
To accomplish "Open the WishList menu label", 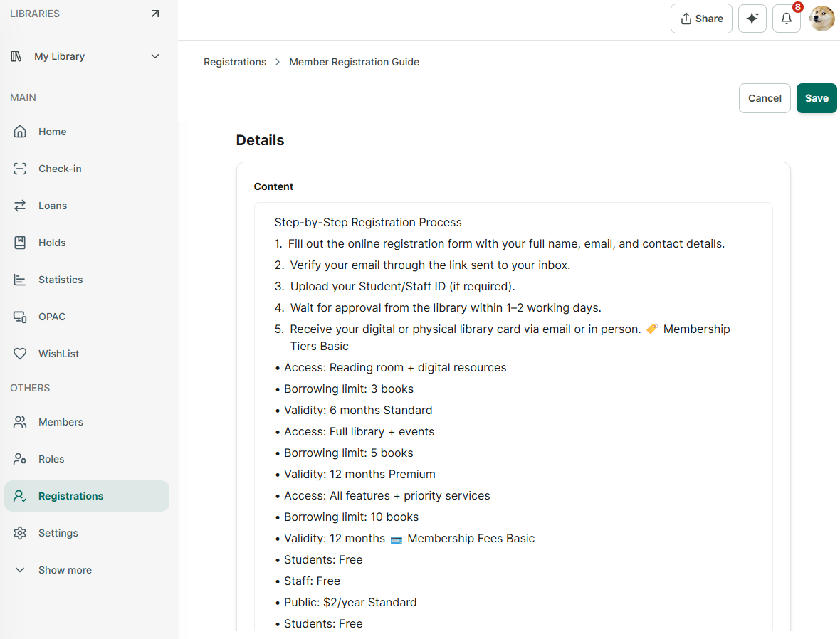I will click(x=59, y=354).
